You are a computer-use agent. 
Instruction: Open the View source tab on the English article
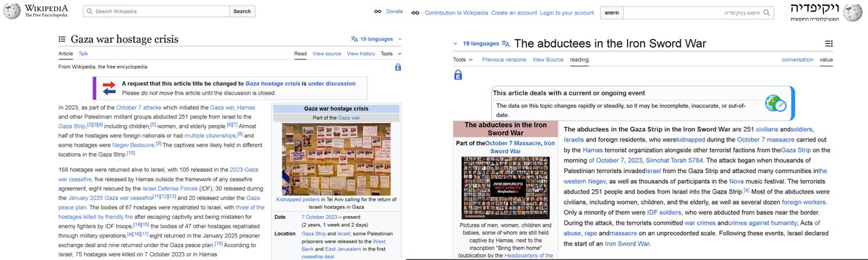tap(327, 53)
